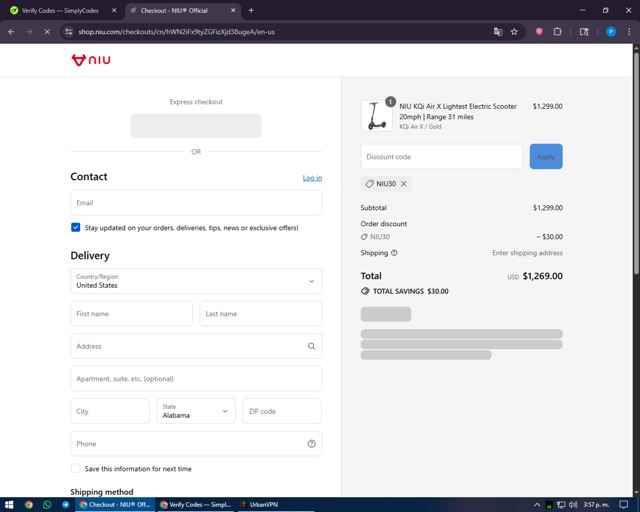The width and height of the screenshot is (640, 512).
Task: Open Telegram icon on taskbar
Action: pyautogui.click(x=65, y=505)
